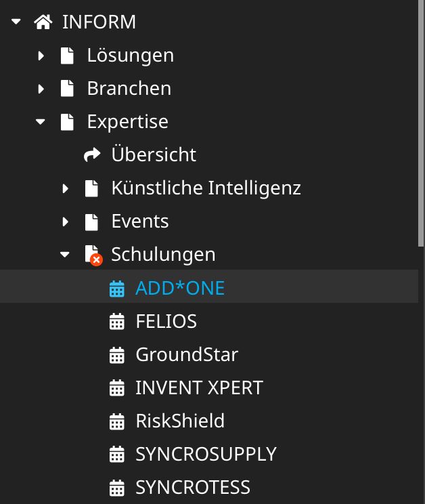The height and width of the screenshot is (504, 425).
Task: Expand the Events tree node
Action: click(x=65, y=222)
